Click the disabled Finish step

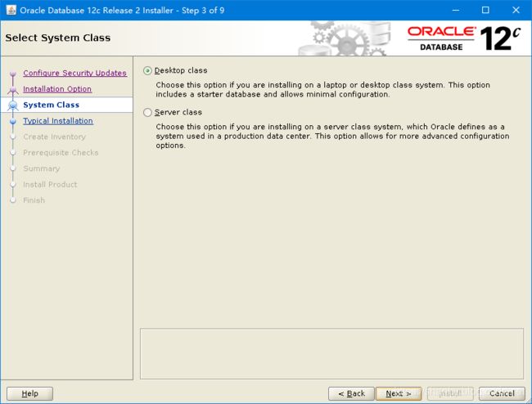(34, 200)
